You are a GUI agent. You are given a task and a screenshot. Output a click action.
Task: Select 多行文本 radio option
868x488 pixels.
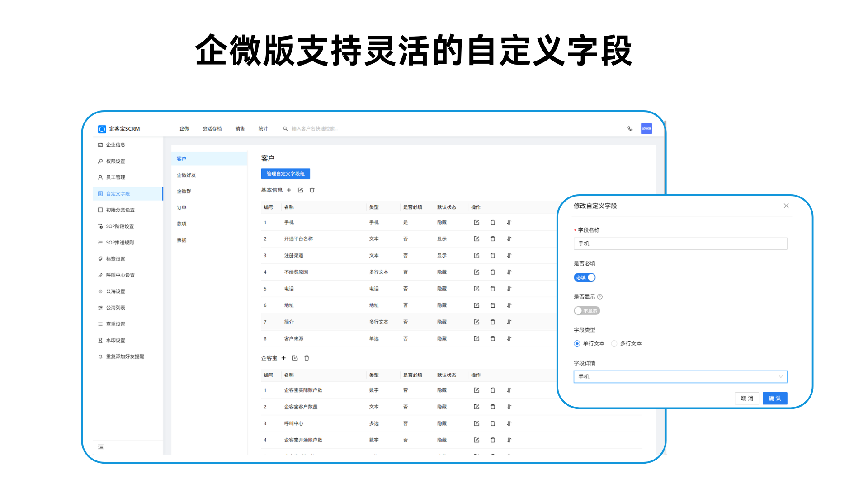(614, 343)
